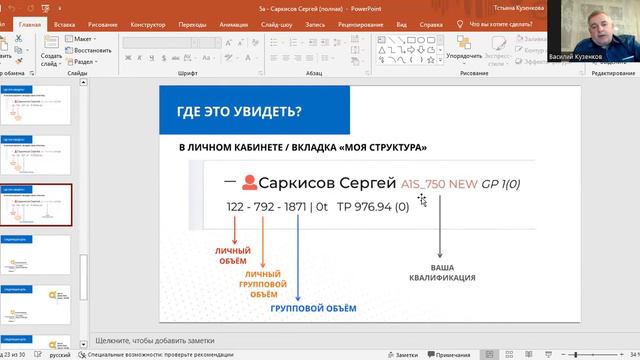
Task: Open the Переходы ribbon tab
Action: click(192, 24)
